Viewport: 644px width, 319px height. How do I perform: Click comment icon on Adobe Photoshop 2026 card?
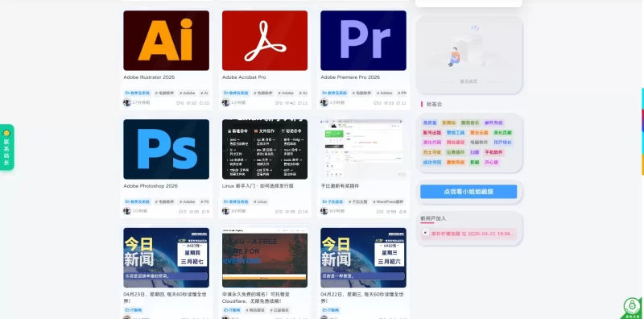pos(180,212)
